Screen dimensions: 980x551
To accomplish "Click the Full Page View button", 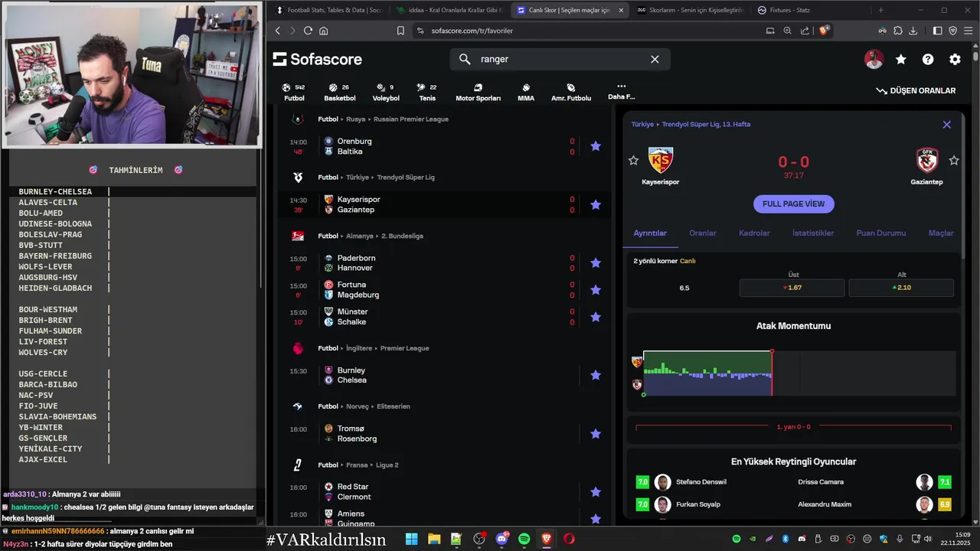I will [793, 204].
